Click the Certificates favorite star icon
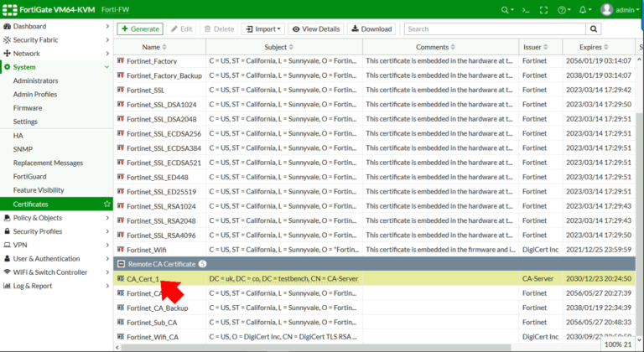The width and height of the screenshot is (644, 352). point(106,204)
